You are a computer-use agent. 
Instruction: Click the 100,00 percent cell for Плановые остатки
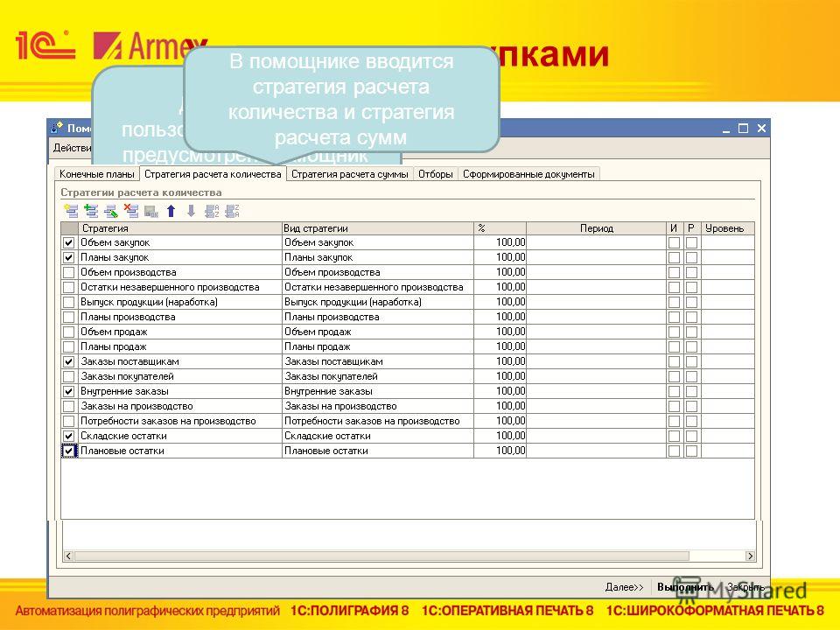(500, 451)
